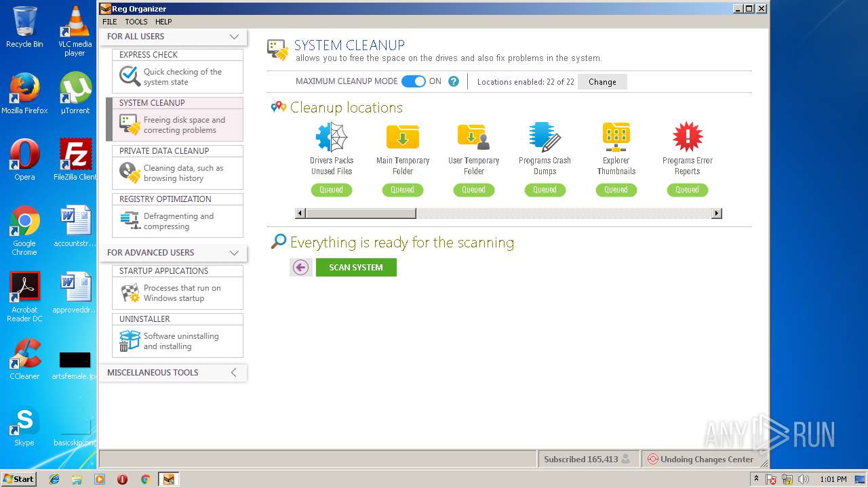Open FileZilla Client desktop icon
The height and width of the screenshot is (488, 868).
pyautogui.click(x=75, y=160)
